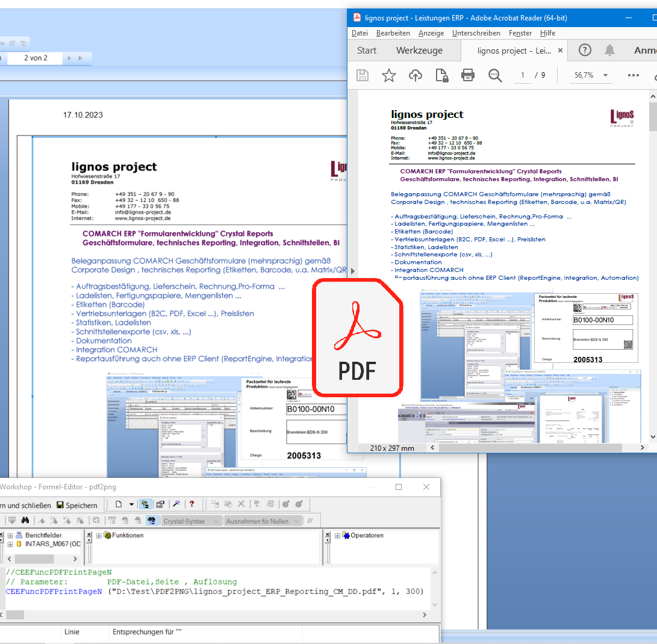Close the Operatoren pane with its small X
Screen dimensions: 657x644
[x=328, y=534]
